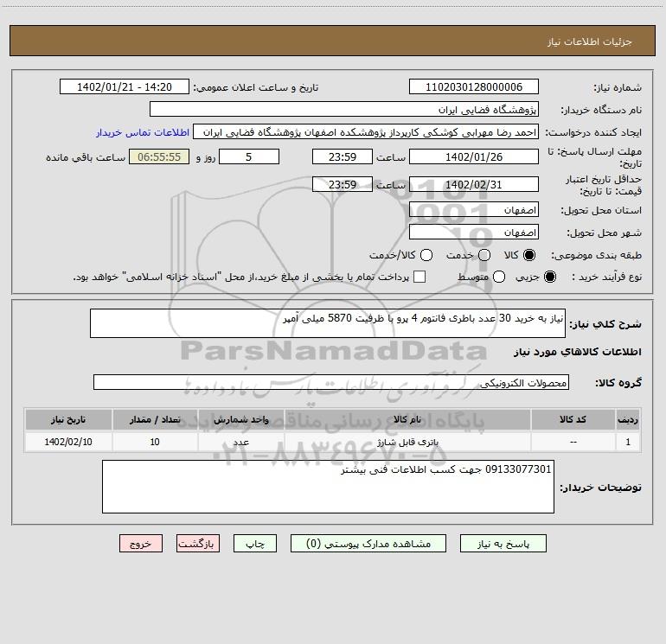The width and height of the screenshot is (666, 644).
Task: Click the اطلاعات کالاهای مورد نیاز heading
Action: [x=578, y=352]
